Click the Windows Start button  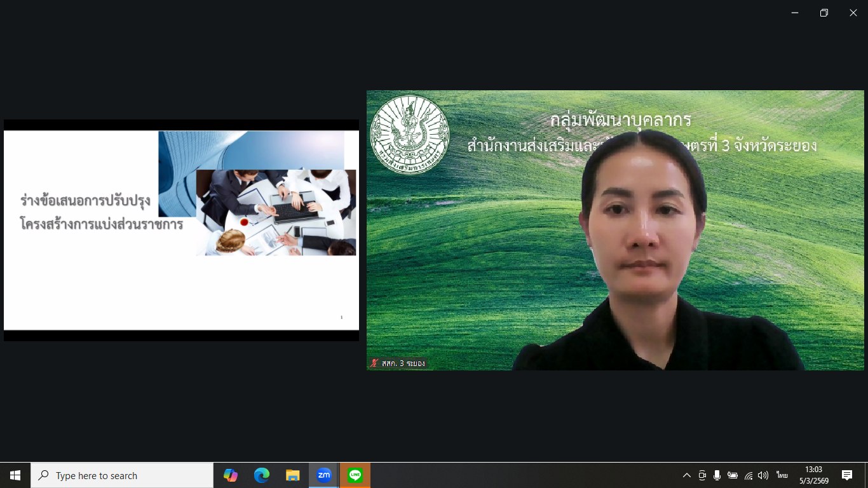click(x=15, y=475)
